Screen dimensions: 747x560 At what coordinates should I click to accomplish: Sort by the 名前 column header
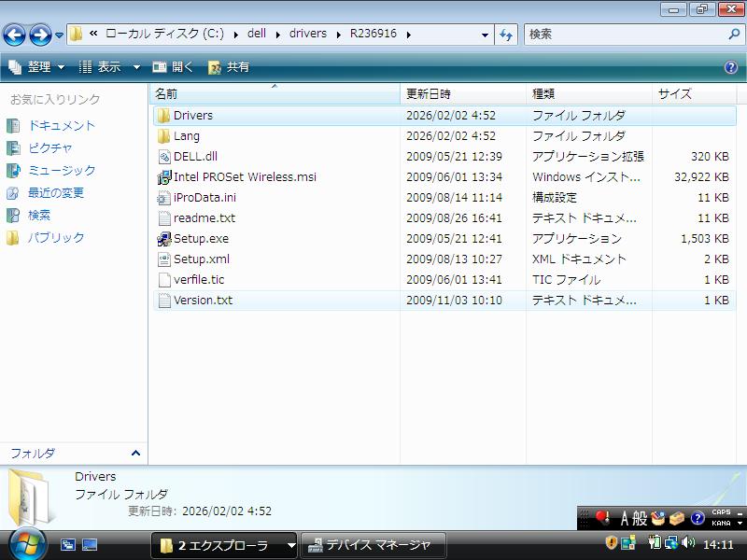275,94
